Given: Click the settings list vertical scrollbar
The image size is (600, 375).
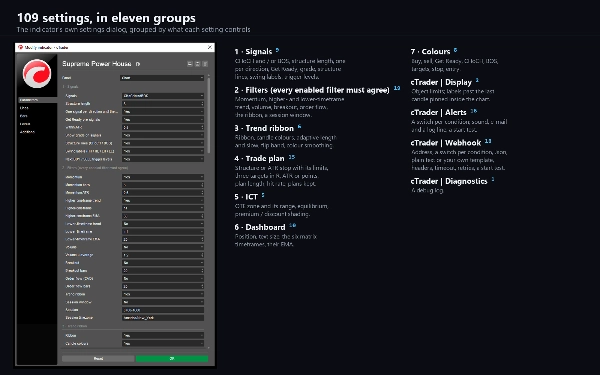Looking at the screenshot, I should pos(209,115).
